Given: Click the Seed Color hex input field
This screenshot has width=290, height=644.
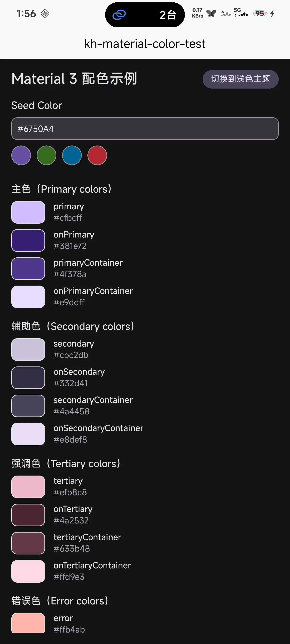Looking at the screenshot, I should (145, 129).
